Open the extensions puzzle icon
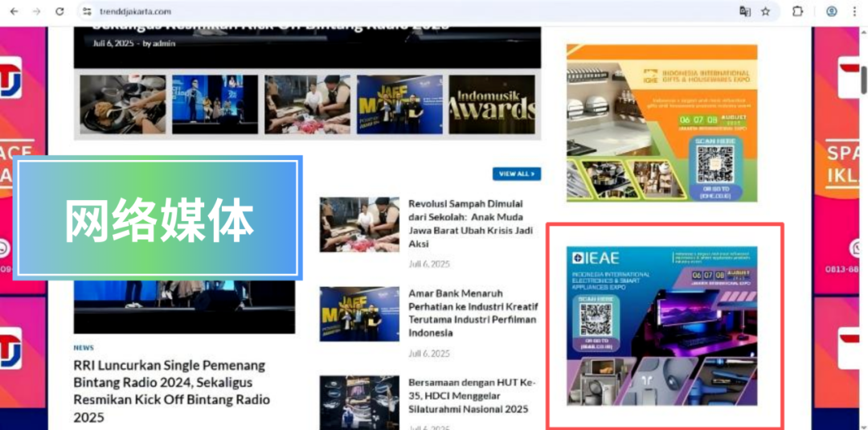This screenshot has height=430, width=868. [797, 11]
